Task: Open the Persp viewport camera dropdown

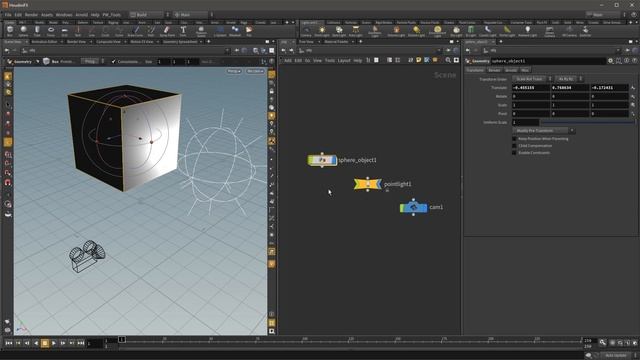Action: 234,71
